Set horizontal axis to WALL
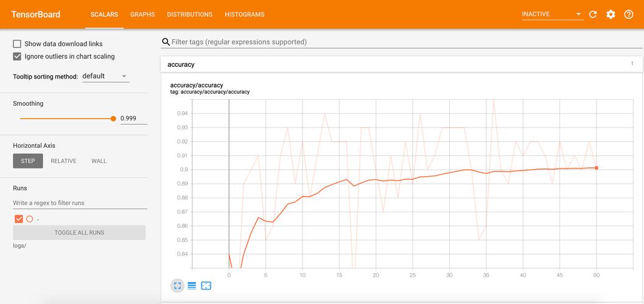Screen dimensions: 644x304 click(x=99, y=161)
